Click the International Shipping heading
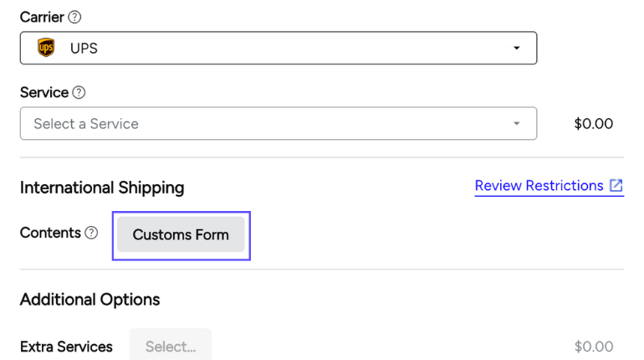Screen dimensions: 644x360 coord(102,188)
